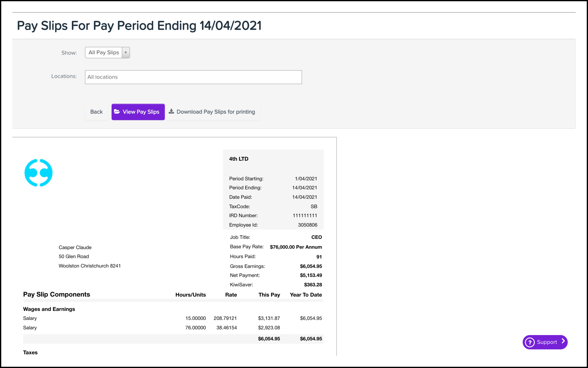The width and height of the screenshot is (588, 368).
Task: Click the download icon beside Download Pay Slips
Action: 171,112
